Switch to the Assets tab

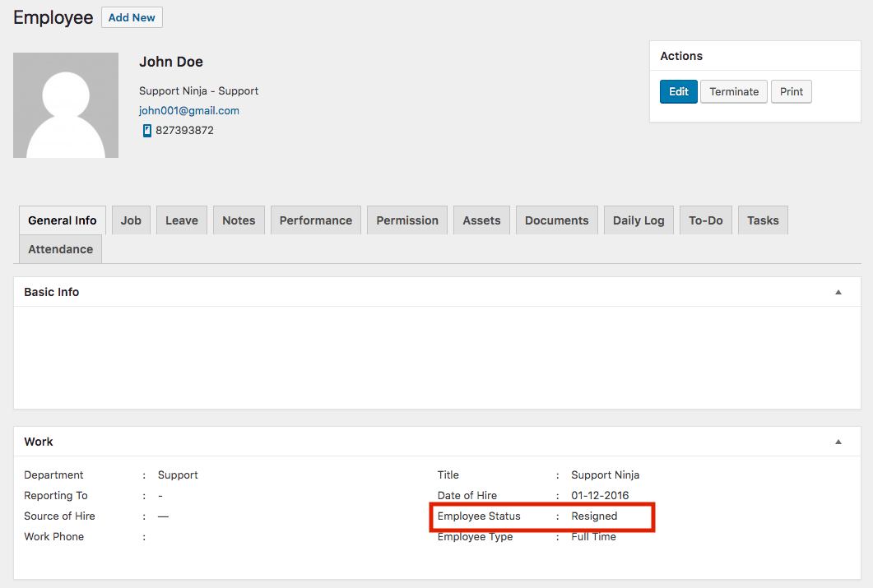pos(481,220)
